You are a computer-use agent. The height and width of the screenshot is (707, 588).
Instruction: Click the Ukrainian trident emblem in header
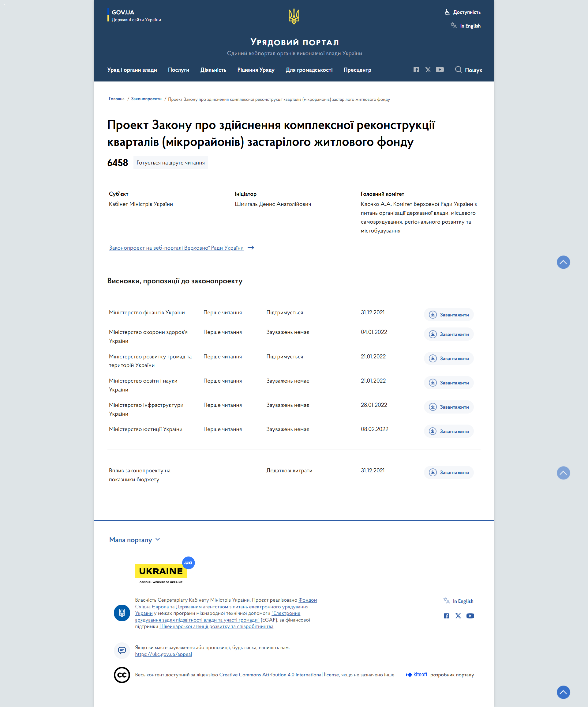[294, 16]
